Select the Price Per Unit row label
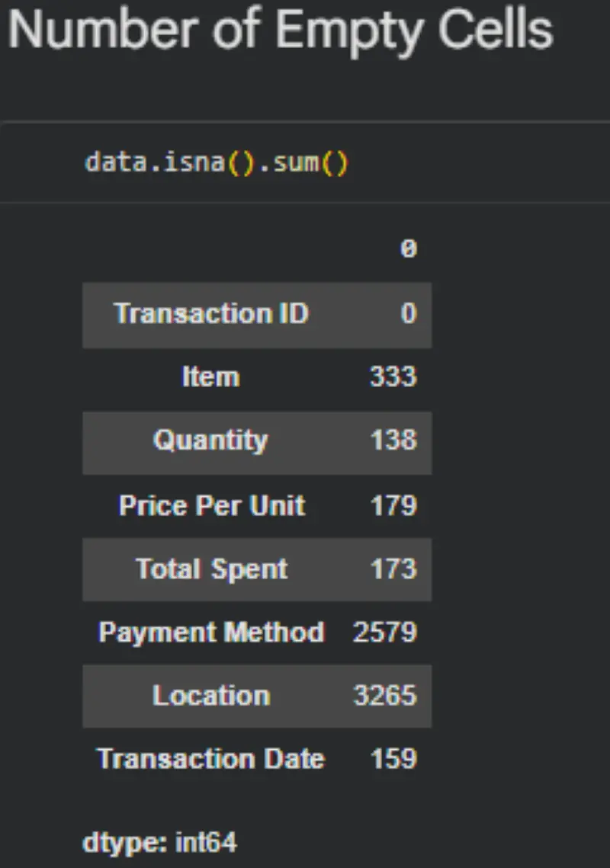The width and height of the screenshot is (610, 868). tap(212, 506)
